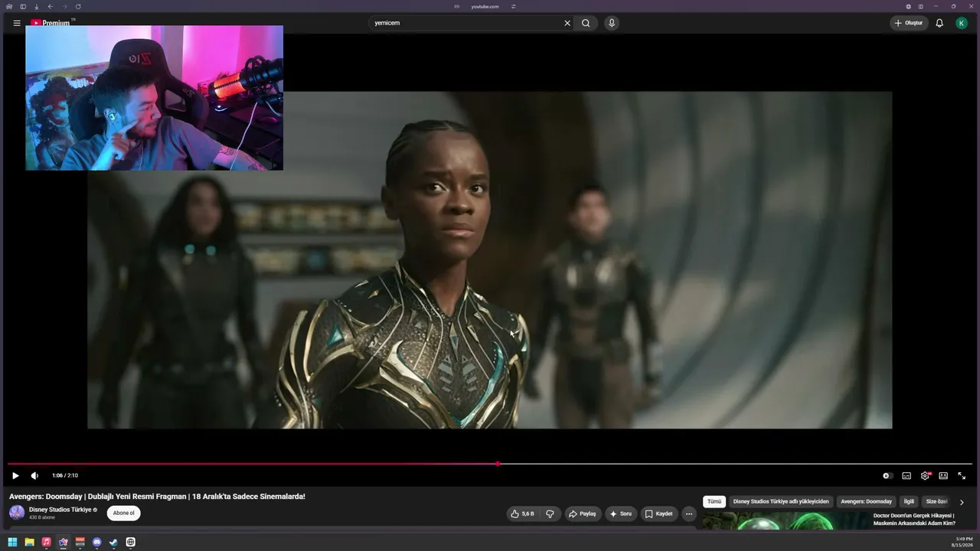Seek using the red progress scrubber

[498, 464]
